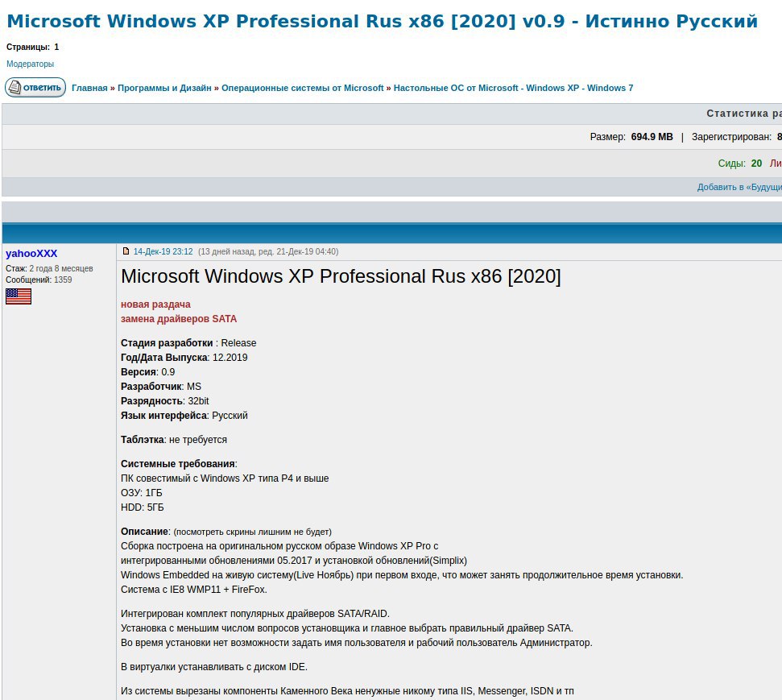Screen dimensions: 782x700
Task: Click the Сиды count 20
Action: [756, 164]
